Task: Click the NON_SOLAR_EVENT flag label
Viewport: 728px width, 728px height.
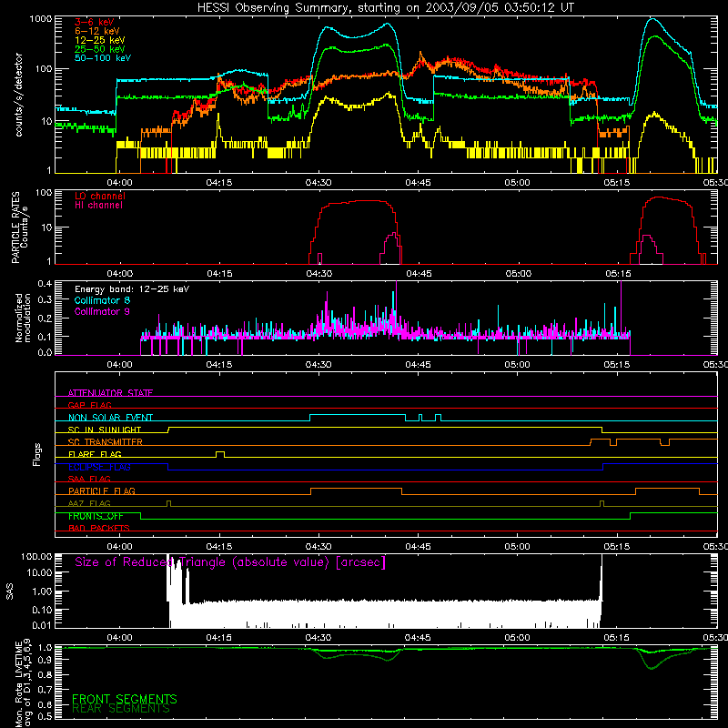Action: (x=110, y=418)
